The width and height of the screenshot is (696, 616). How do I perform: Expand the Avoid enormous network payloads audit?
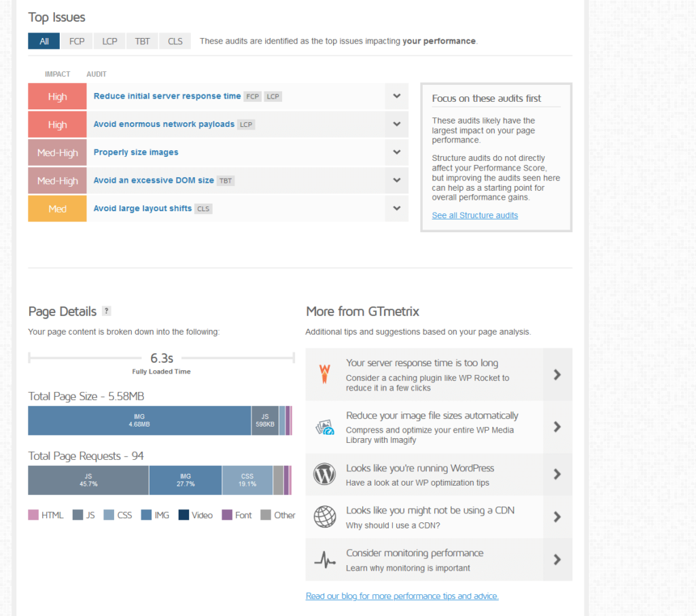pos(396,124)
